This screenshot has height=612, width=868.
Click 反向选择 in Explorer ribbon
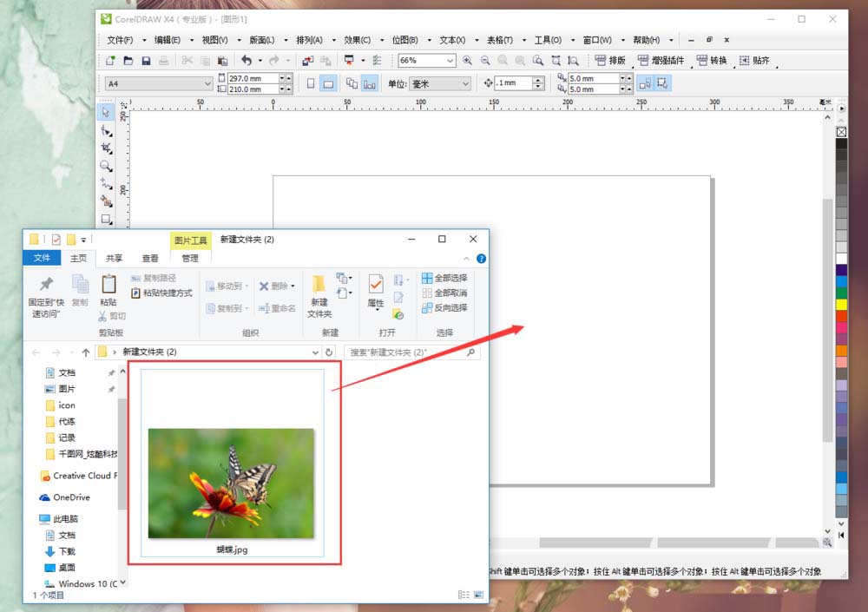(x=444, y=308)
